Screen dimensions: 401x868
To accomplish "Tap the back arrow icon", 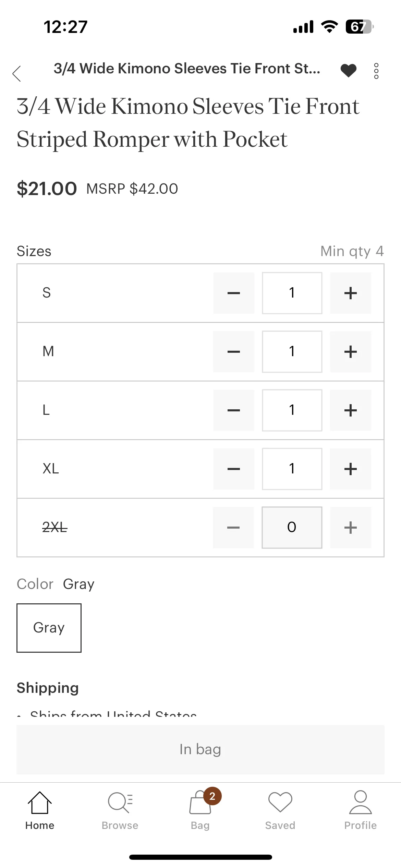I will pos(16,73).
